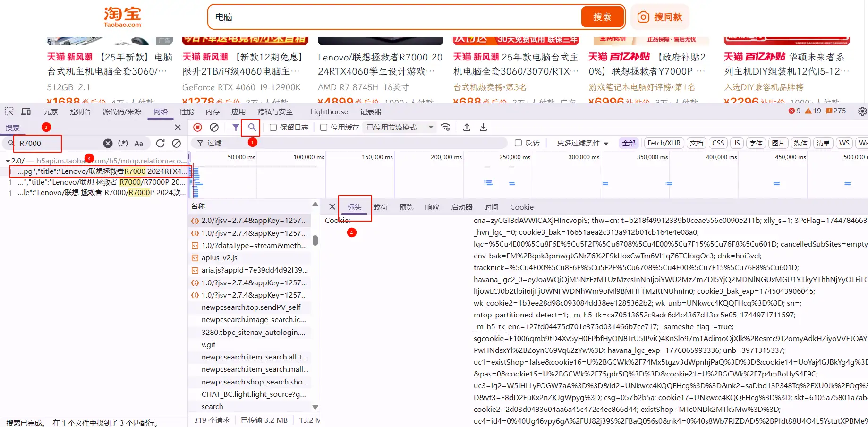Screen dimensions: 868x427
Task: Export HAR download icon
Action: [x=483, y=127]
